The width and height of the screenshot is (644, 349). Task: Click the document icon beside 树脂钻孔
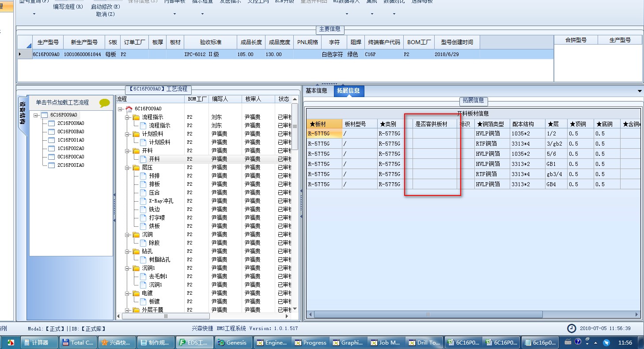(143, 259)
